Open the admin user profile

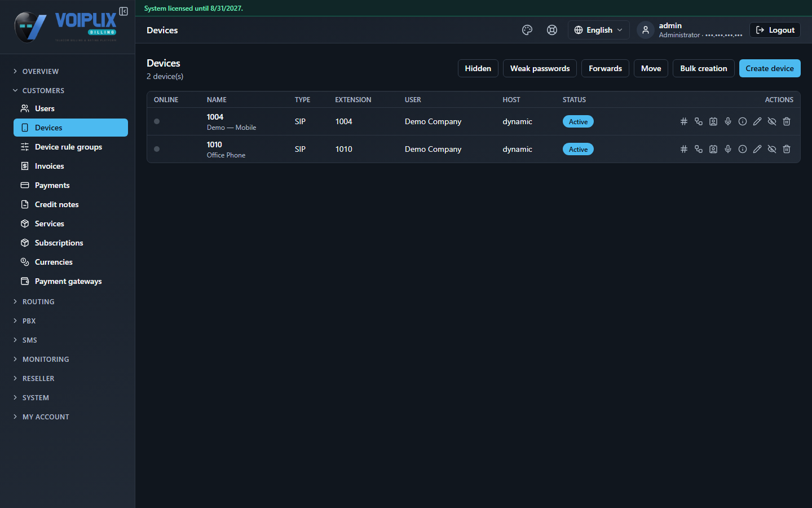(690, 30)
